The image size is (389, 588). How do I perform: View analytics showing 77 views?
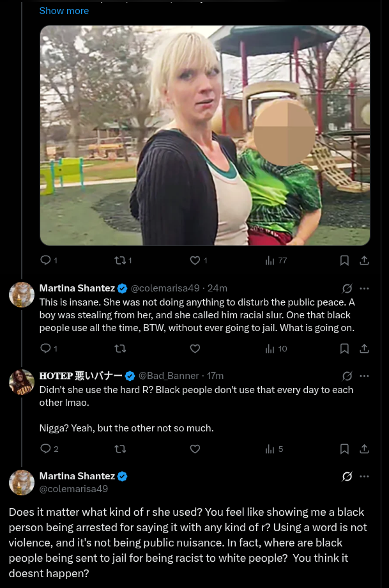click(x=276, y=260)
